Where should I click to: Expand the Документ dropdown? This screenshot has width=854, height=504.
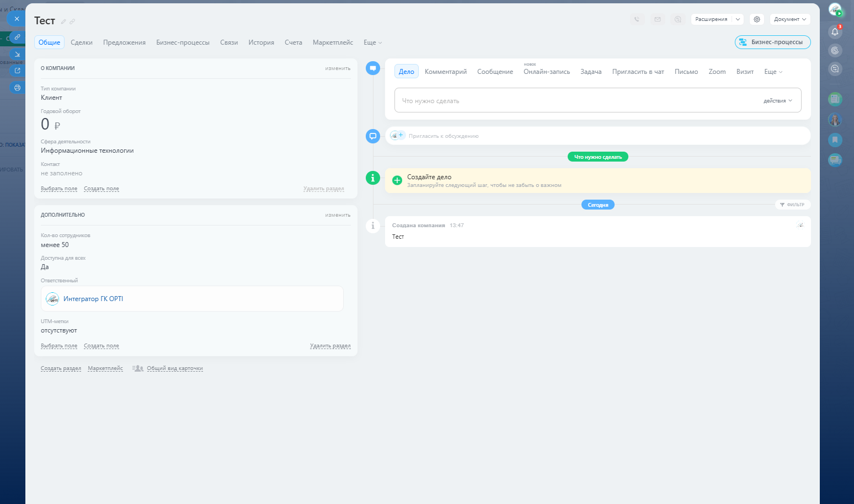tap(790, 19)
